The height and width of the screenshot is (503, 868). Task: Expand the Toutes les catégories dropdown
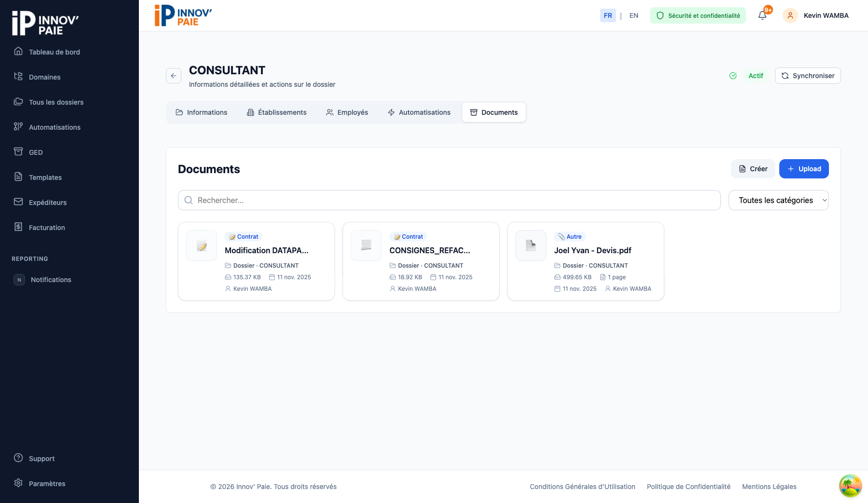pos(778,200)
